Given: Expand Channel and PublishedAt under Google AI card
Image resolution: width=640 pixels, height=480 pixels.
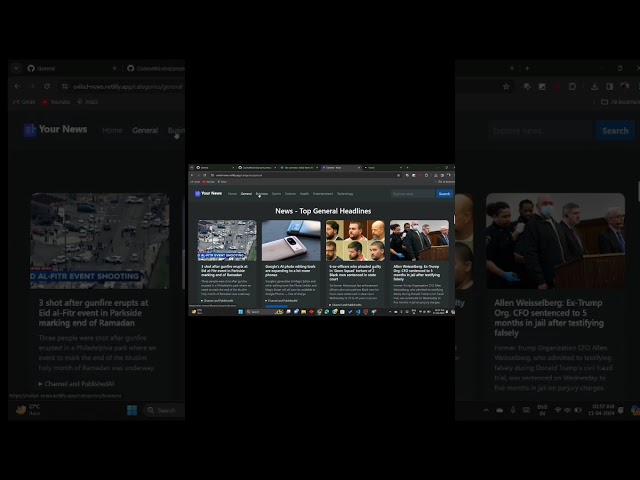Looking at the screenshot, I should [x=281, y=301].
